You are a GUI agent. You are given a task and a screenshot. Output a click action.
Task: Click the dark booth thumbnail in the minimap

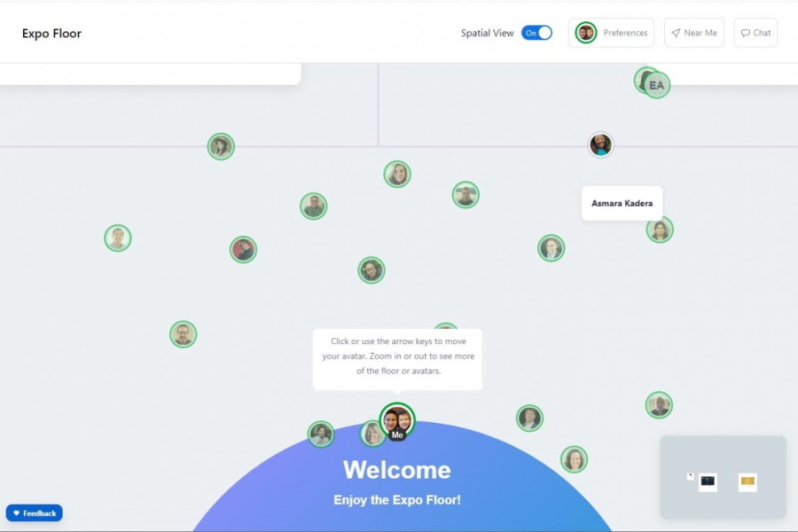pos(708,481)
